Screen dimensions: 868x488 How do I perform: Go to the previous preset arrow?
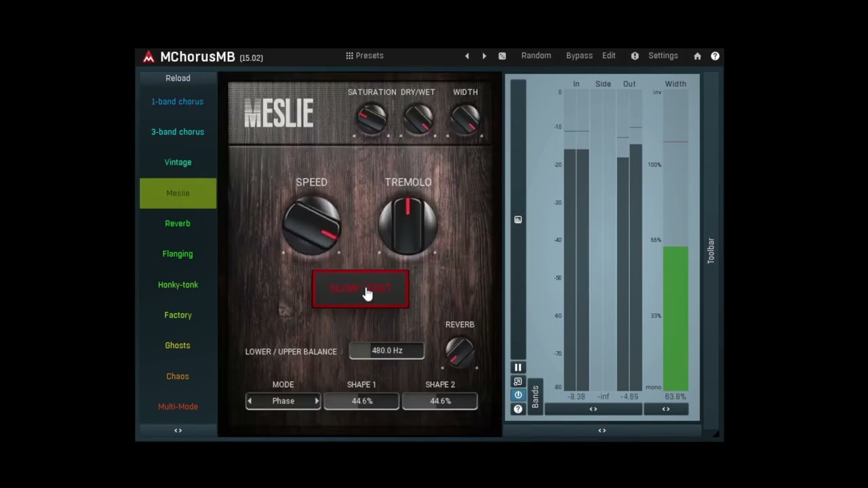pos(467,56)
